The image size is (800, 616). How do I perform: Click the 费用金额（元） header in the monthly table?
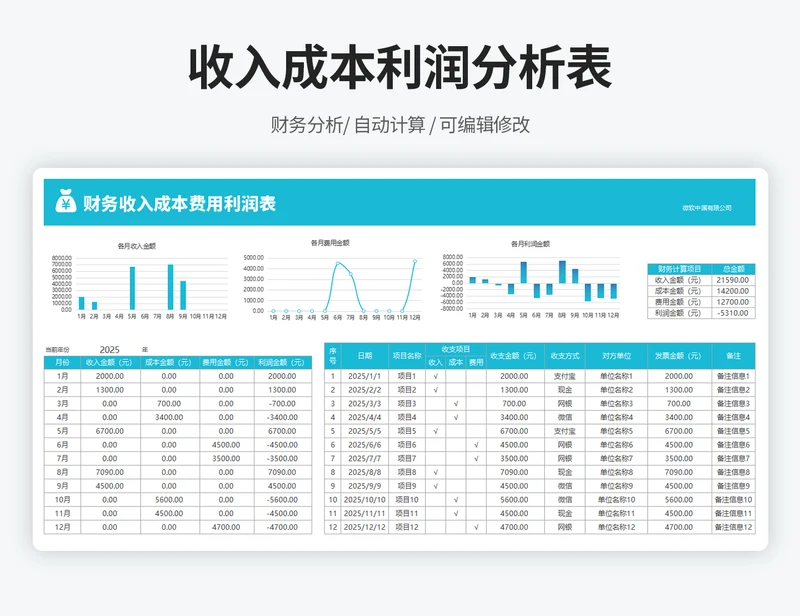pyautogui.click(x=226, y=362)
